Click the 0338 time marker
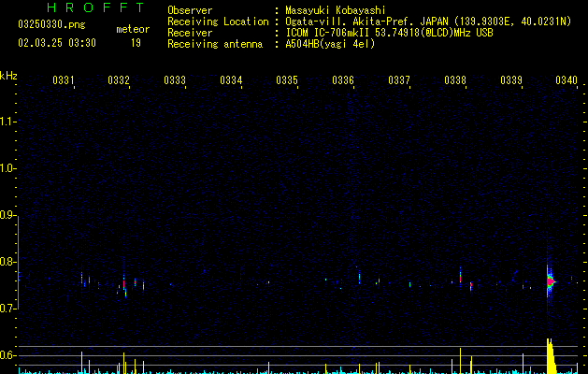588x374 pixels. [455, 80]
